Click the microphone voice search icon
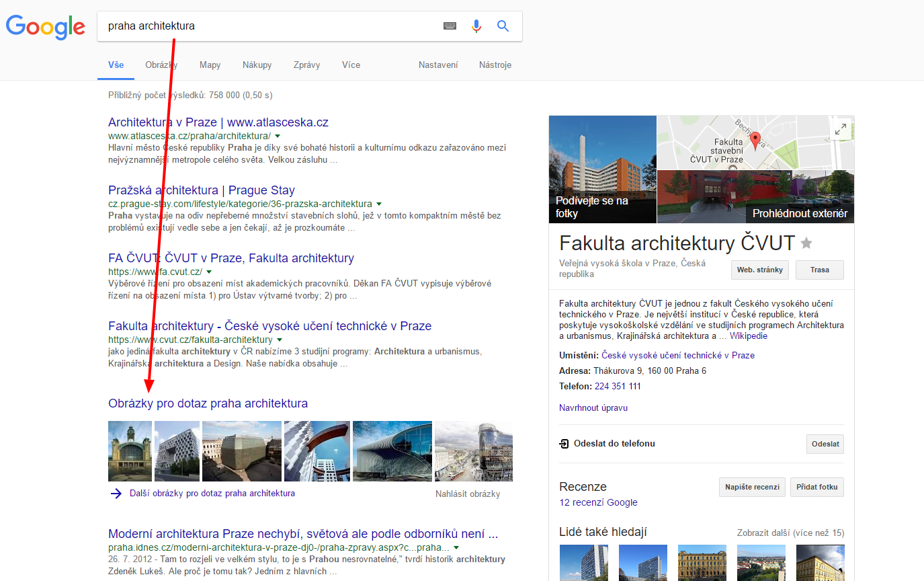The image size is (924, 581). click(x=476, y=26)
